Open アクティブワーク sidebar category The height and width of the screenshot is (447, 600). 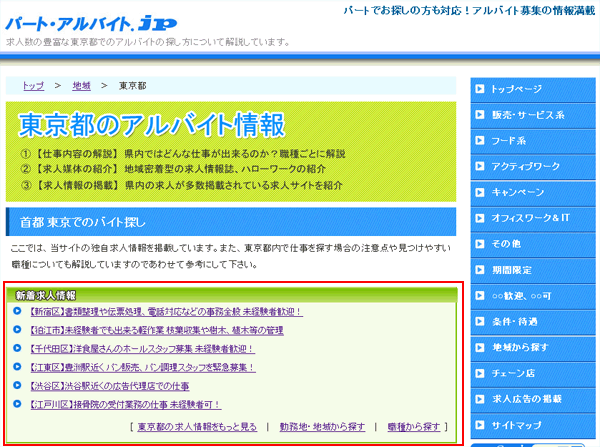point(533,167)
